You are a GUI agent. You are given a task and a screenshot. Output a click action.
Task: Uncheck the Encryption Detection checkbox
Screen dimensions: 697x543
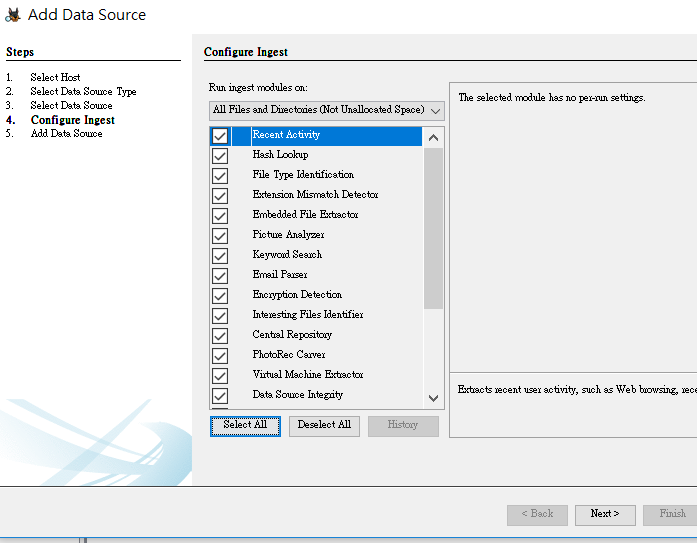(220, 296)
